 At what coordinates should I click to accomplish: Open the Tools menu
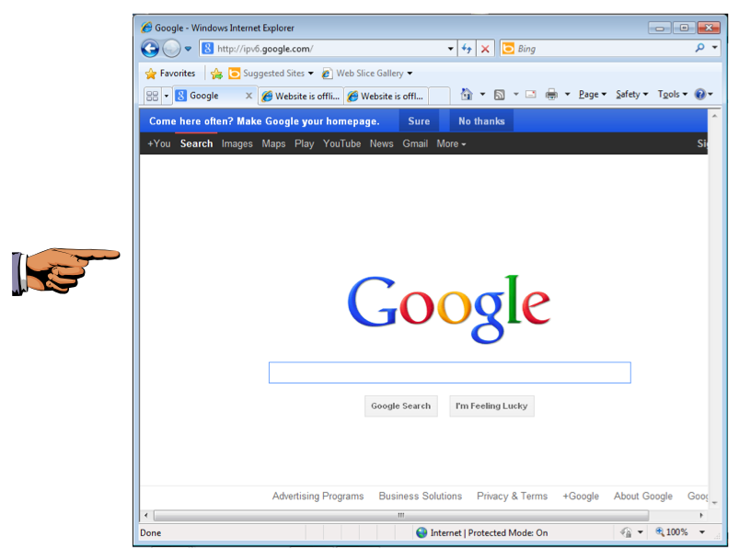[673, 94]
